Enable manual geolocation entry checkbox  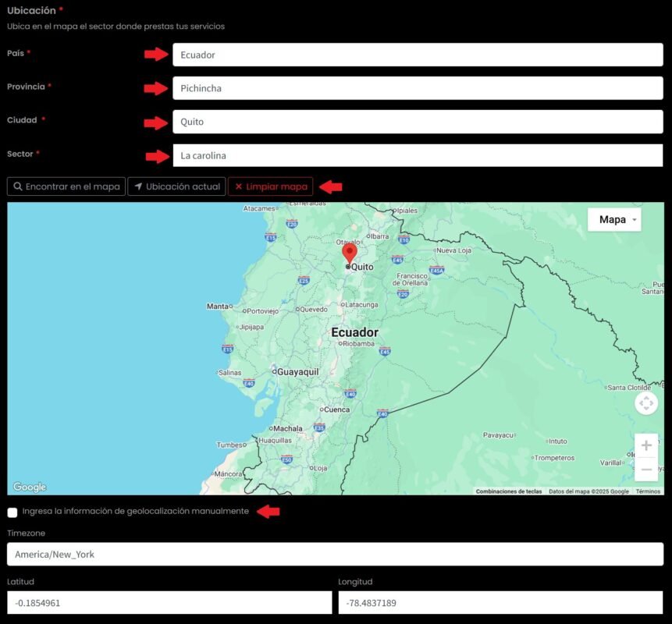click(12, 512)
